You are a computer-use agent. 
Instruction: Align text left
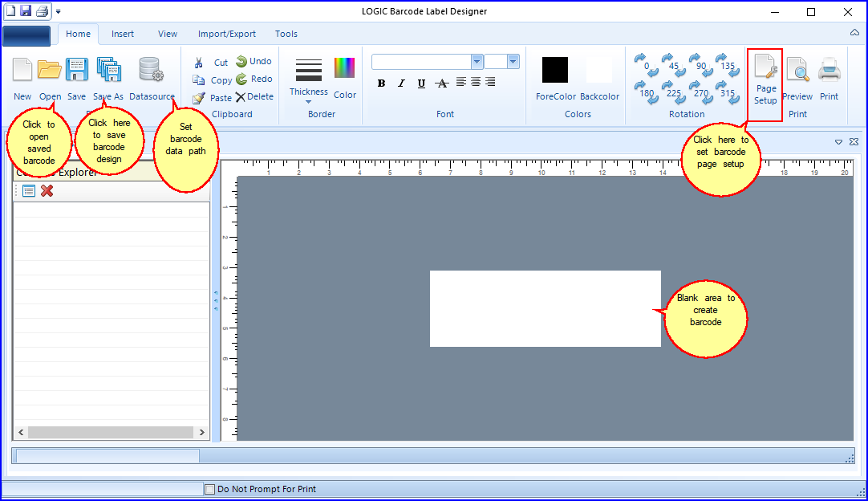pos(460,82)
